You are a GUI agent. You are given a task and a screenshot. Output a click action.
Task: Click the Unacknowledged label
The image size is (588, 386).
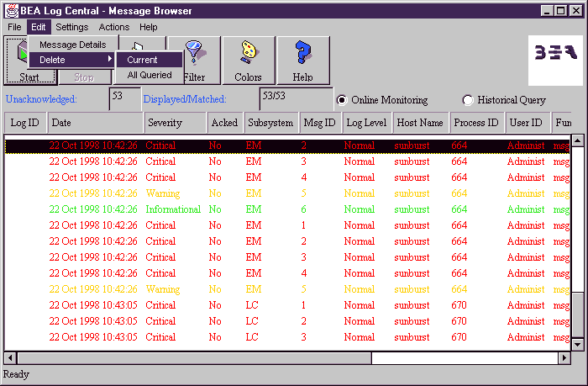(x=41, y=99)
